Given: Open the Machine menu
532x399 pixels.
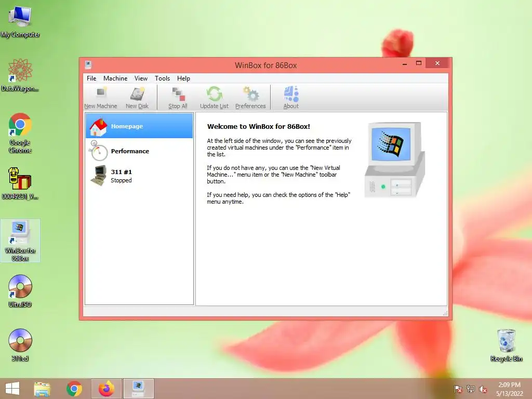Looking at the screenshot, I should (x=115, y=78).
